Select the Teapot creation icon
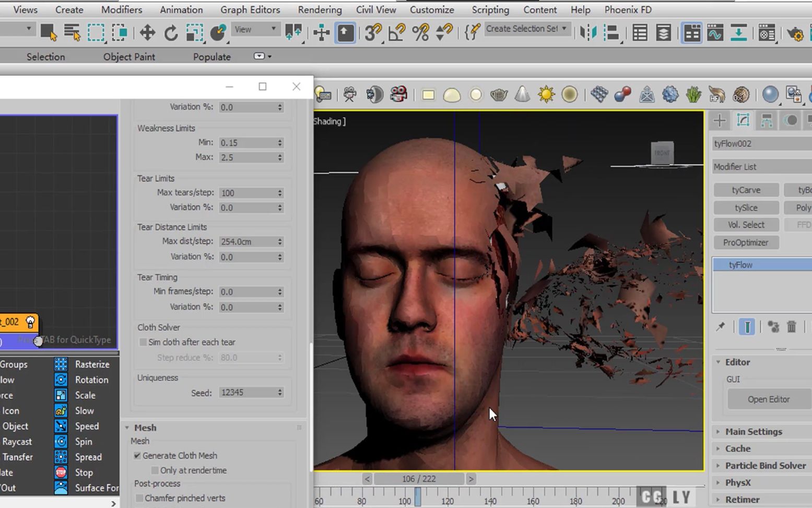The width and height of the screenshot is (812, 508). click(x=499, y=95)
